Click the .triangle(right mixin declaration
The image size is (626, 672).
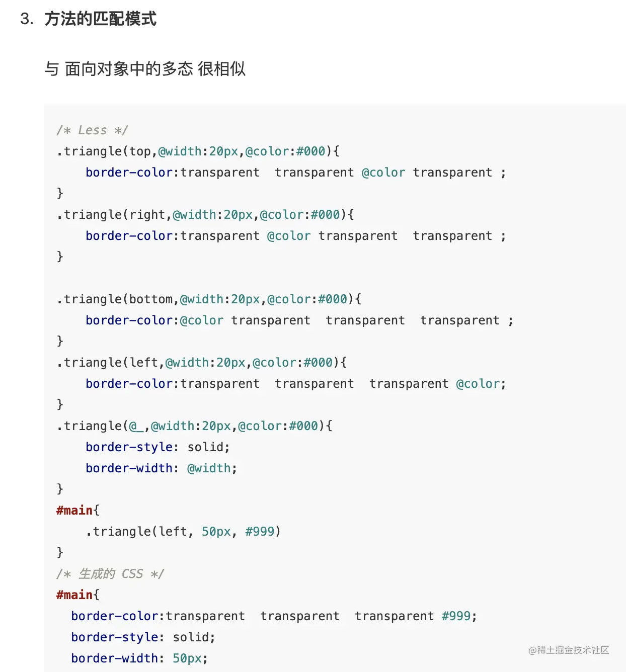pyautogui.click(x=205, y=215)
